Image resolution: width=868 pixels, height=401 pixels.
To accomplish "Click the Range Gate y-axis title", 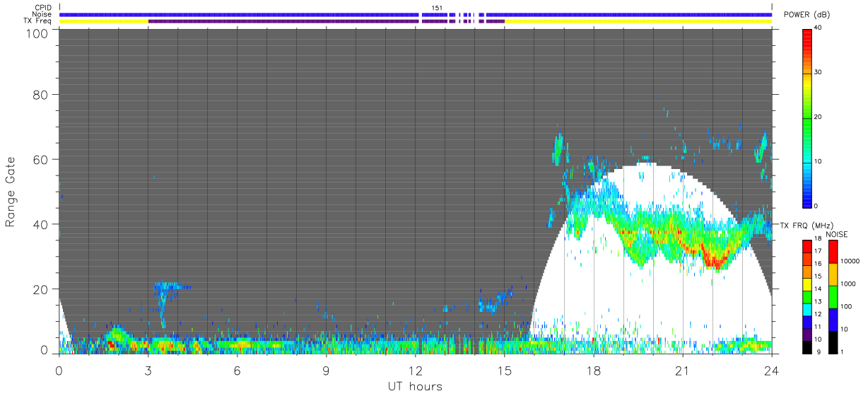I will click(x=11, y=192).
